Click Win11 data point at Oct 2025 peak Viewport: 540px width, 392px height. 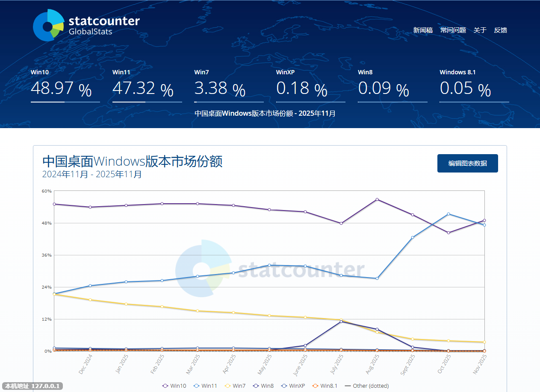click(449, 214)
